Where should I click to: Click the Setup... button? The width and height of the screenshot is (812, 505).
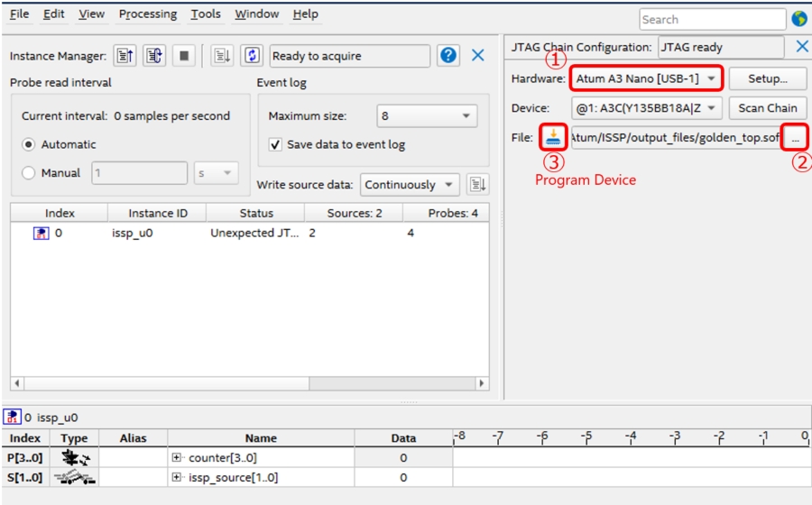[x=767, y=78]
